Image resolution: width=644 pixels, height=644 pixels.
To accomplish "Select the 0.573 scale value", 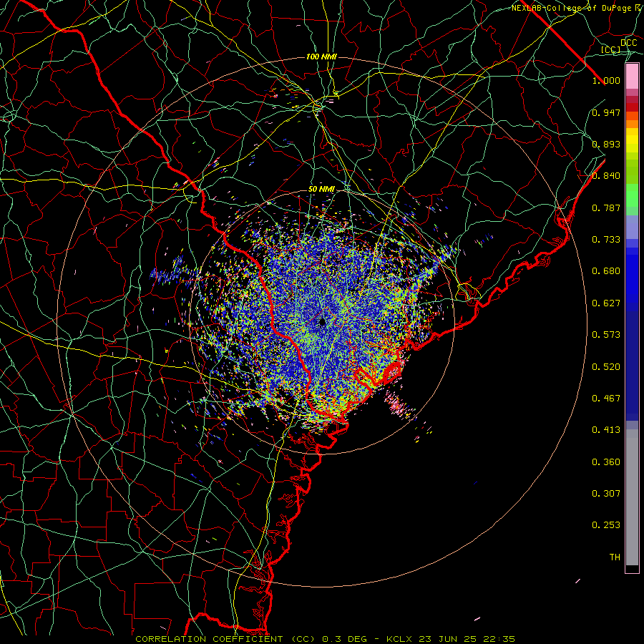I will coord(606,335).
